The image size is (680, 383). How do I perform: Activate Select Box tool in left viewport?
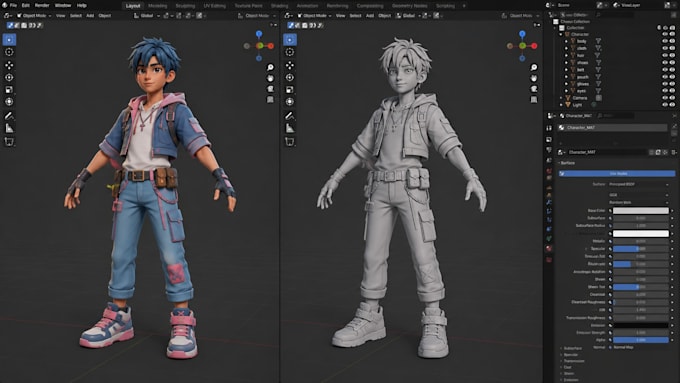click(9, 39)
